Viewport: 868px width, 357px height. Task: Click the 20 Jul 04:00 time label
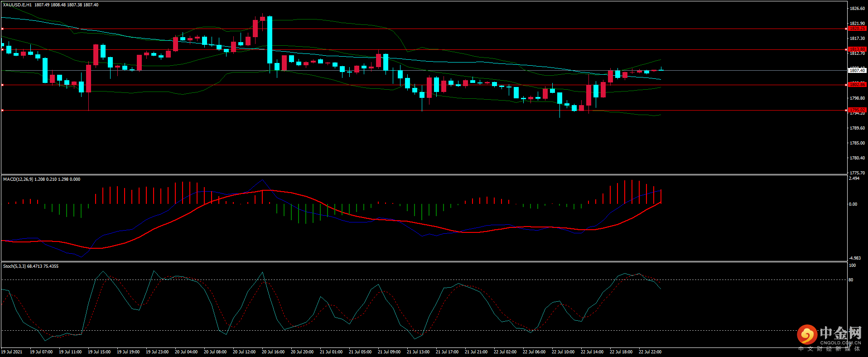[x=186, y=352]
